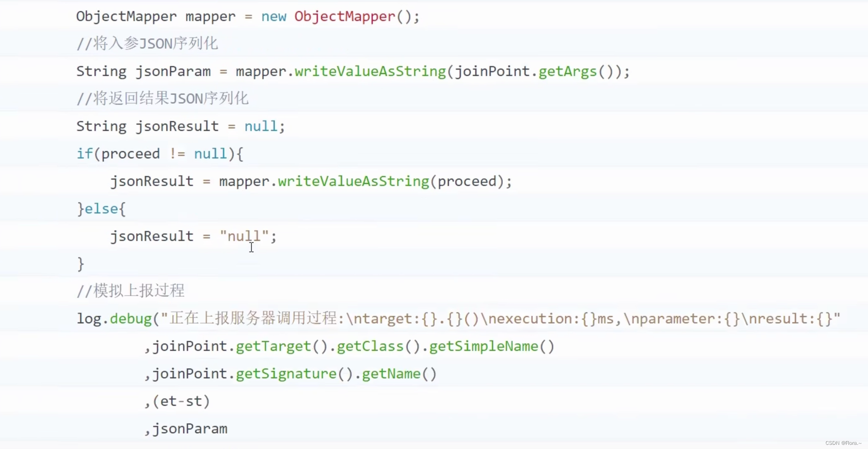Click the 'getTarget().getClass().getSimpleName()' line

click(349, 346)
